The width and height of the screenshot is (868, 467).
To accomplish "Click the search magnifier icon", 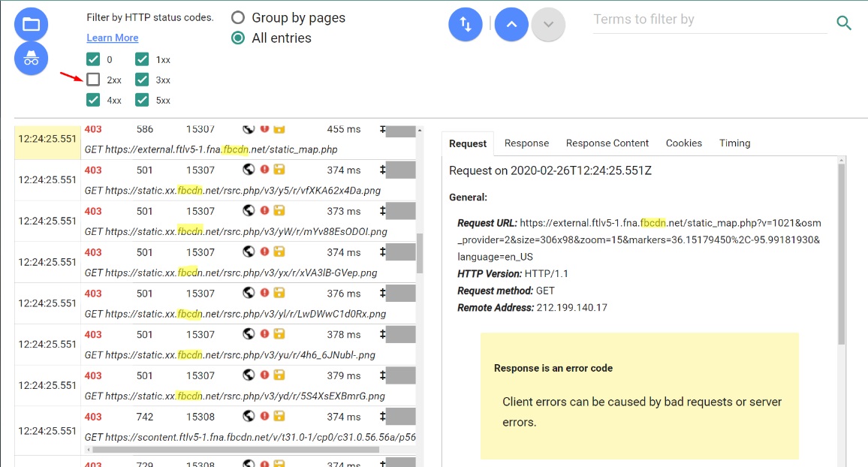I will pos(844,23).
